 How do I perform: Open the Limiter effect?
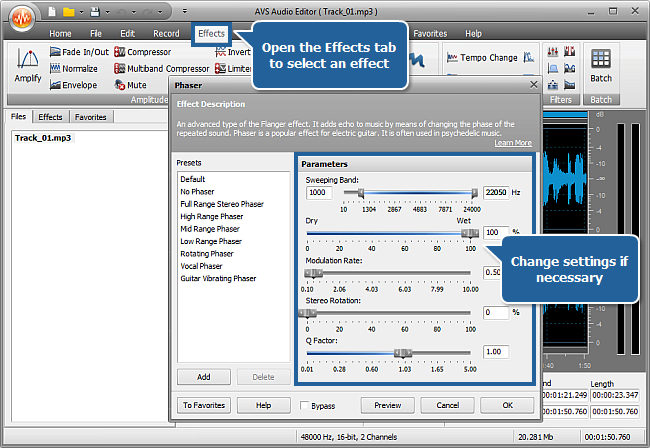(x=233, y=68)
